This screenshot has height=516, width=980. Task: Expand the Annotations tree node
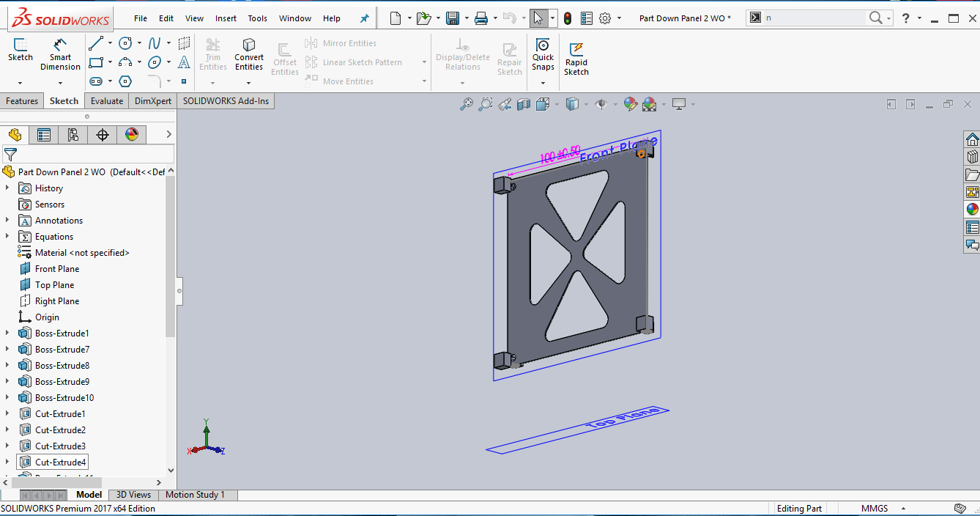pyautogui.click(x=7, y=221)
